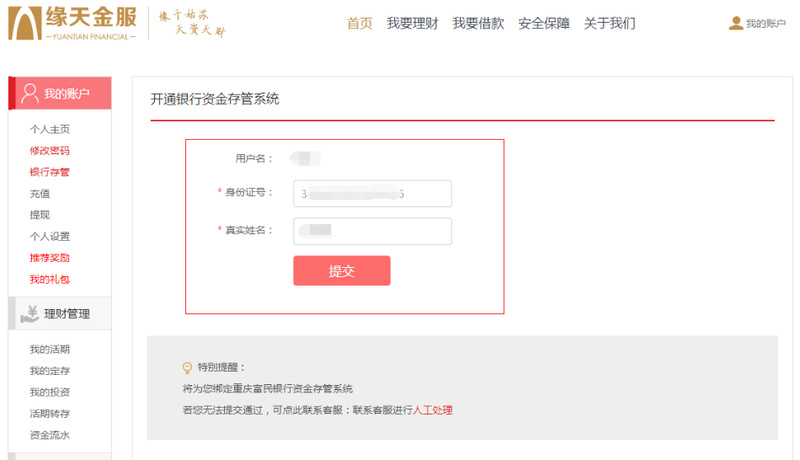Image resolution: width=800 pixels, height=460 pixels.
Task: Open 我的礼包 in the sidebar
Action: click(x=49, y=279)
